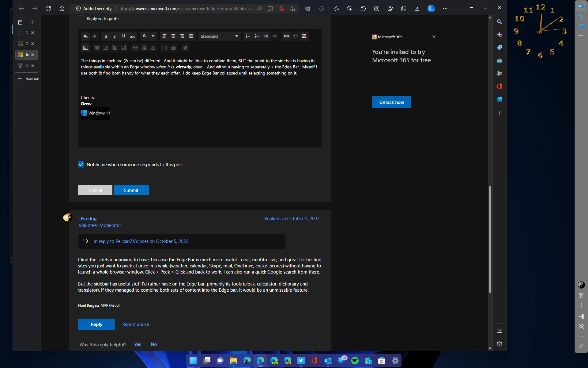This screenshot has height=368, width=588.
Task: Cancel the reply
Action: [x=95, y=190]
